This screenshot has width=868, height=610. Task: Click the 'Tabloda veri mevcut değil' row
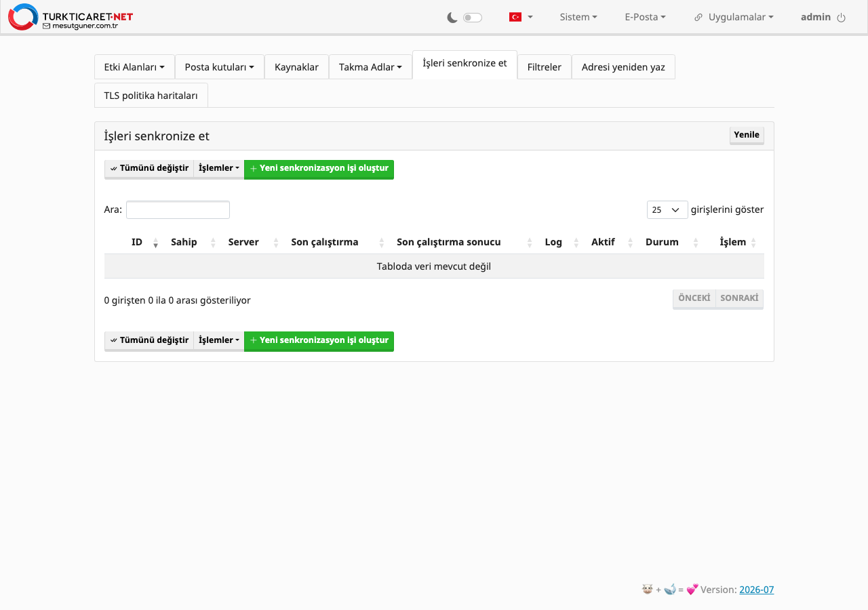point(434,266)
